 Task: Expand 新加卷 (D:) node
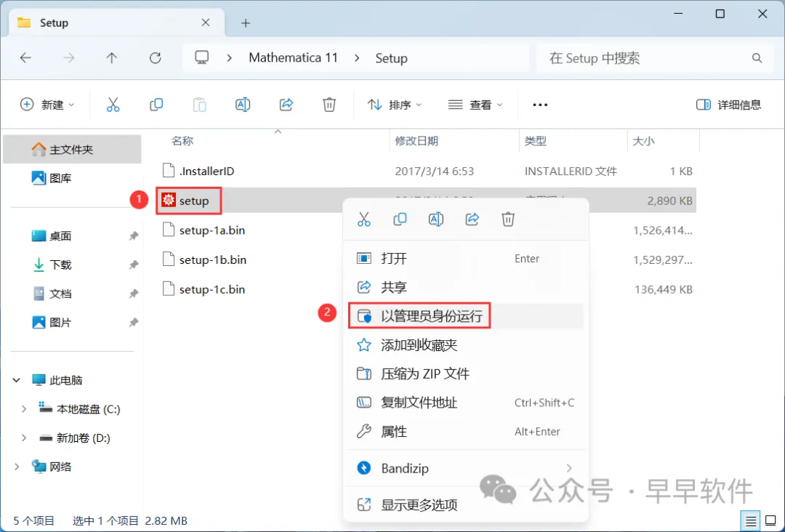click(x=23, y=438)
